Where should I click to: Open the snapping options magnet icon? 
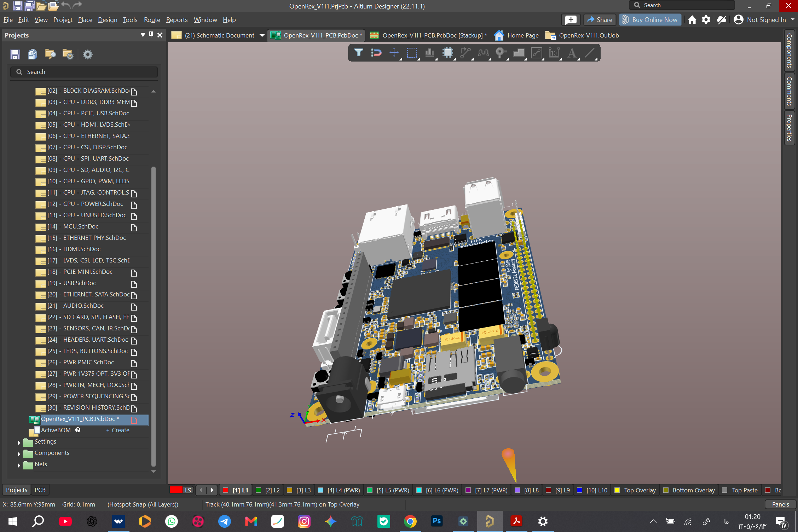tap(376, 53)
